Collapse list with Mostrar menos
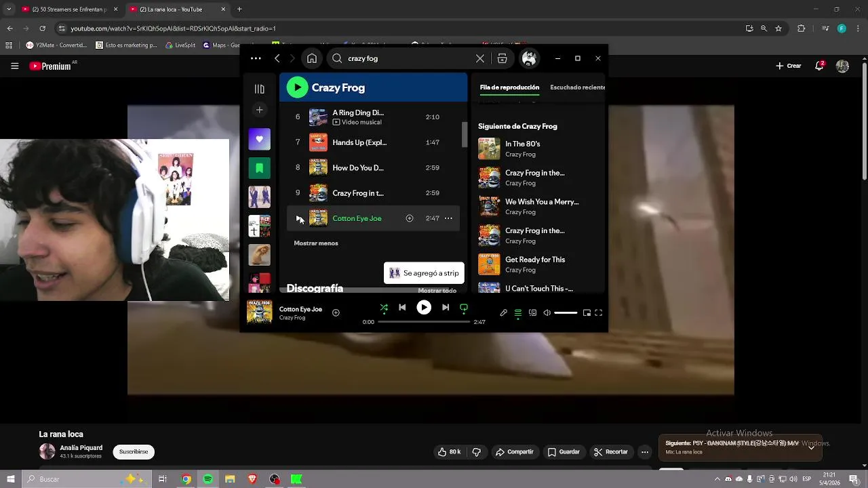Image resolution: width=868 pixels, height=488 pixels. coord(316,243)
